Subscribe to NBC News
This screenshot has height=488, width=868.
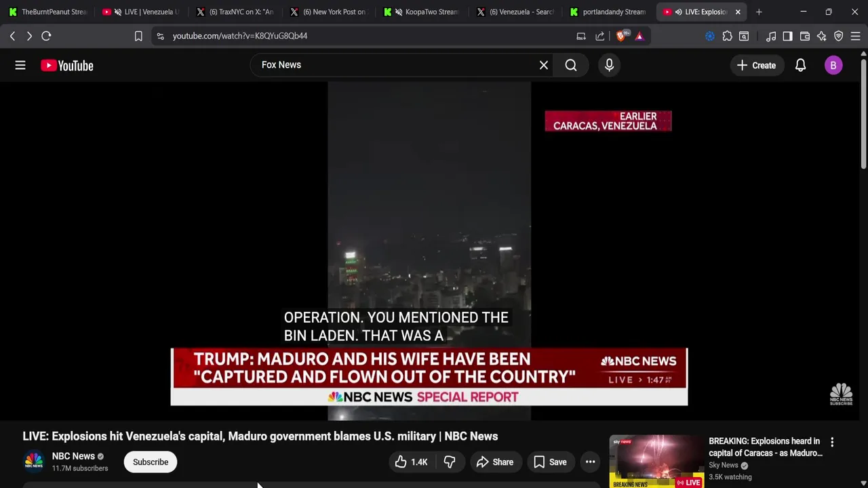point(151,462)
